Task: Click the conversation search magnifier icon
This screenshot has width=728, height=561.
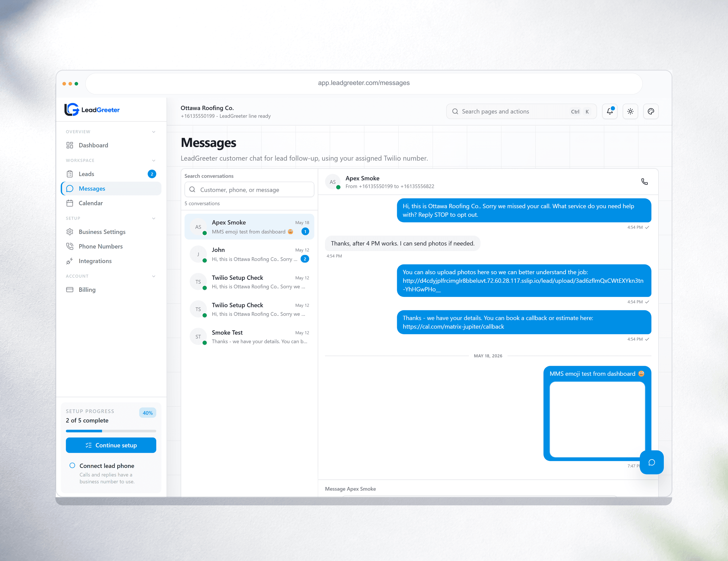Action: [x=192, y=189]
